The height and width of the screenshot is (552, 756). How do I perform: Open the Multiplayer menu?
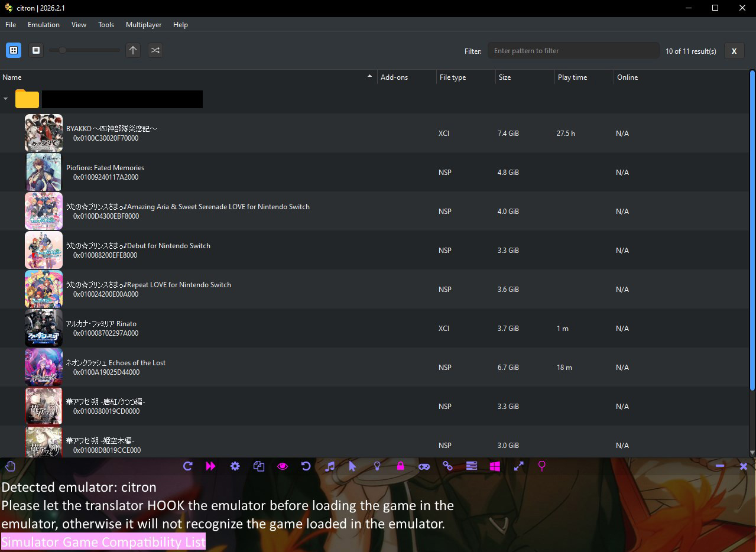click(x=144, y=25)
